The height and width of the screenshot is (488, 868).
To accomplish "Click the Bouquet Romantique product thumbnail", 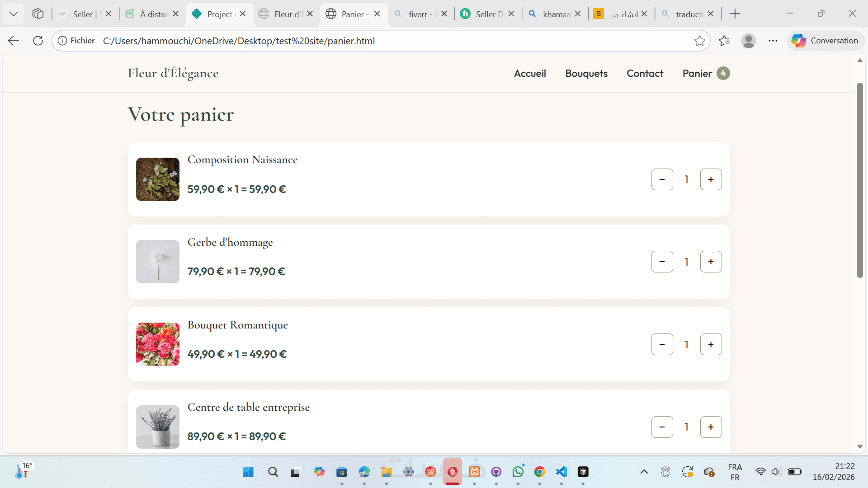I will [158, 344].
